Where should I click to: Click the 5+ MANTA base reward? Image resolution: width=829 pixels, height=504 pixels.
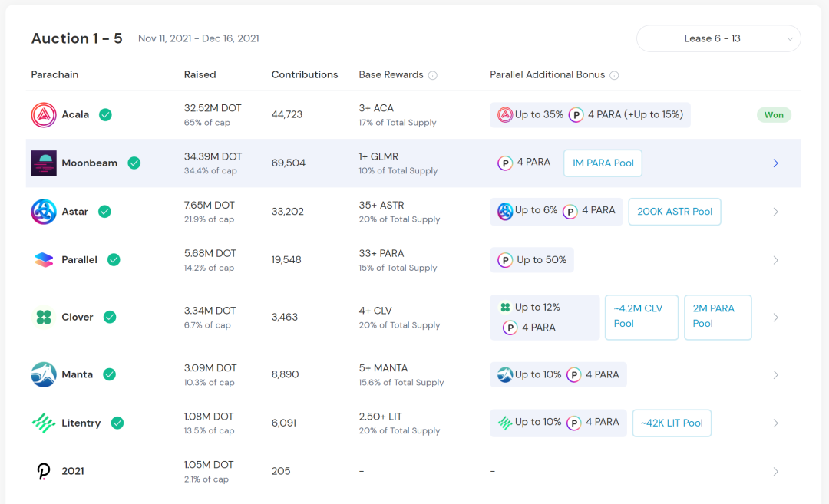383,367
